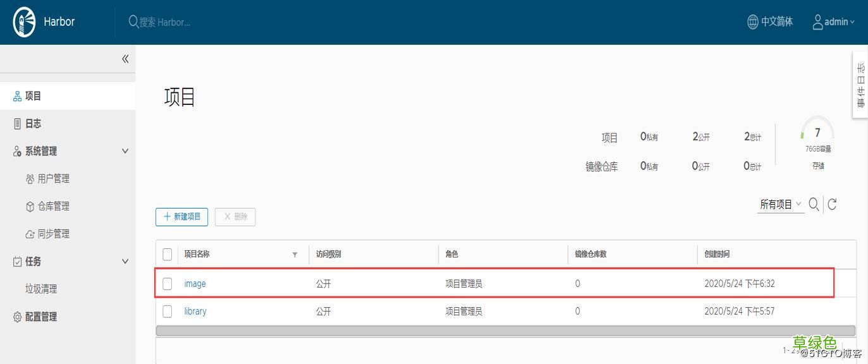Check the checkbox for the image project row
Screen dimensions: 868x364
click(x=167, y=283)
